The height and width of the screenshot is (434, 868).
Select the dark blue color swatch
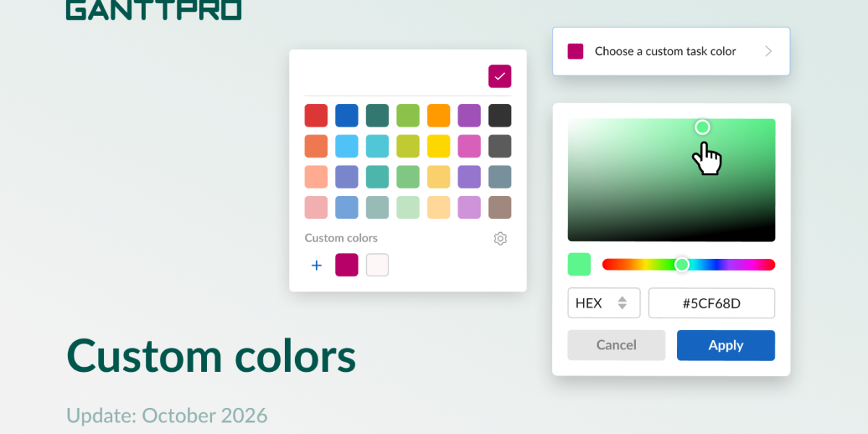click(x=346, y=116)
